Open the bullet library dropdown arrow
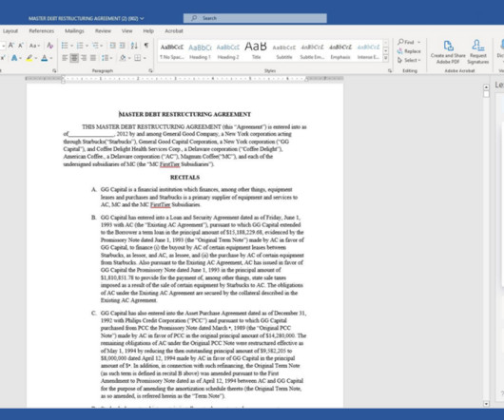The image size is (504, 420). [71, 46]
